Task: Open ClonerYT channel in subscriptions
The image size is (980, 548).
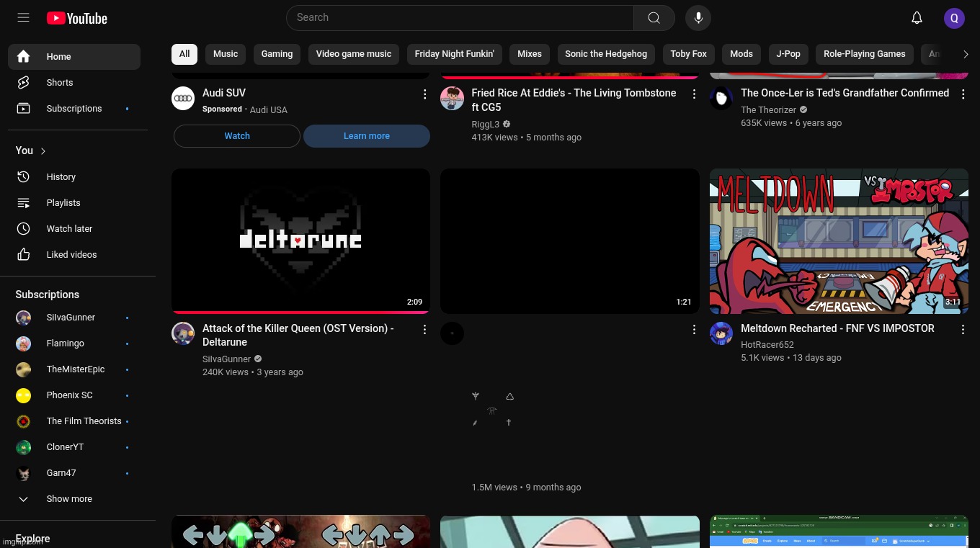Action: pyautogui.click(x=74, y=447)
